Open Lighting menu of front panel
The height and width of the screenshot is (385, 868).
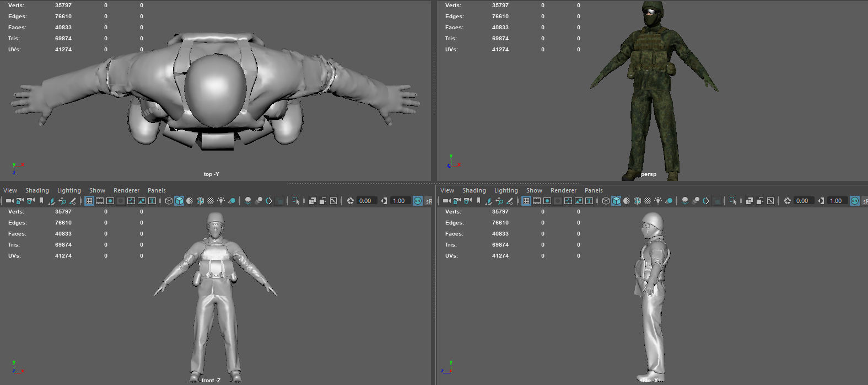click(69, 190)
